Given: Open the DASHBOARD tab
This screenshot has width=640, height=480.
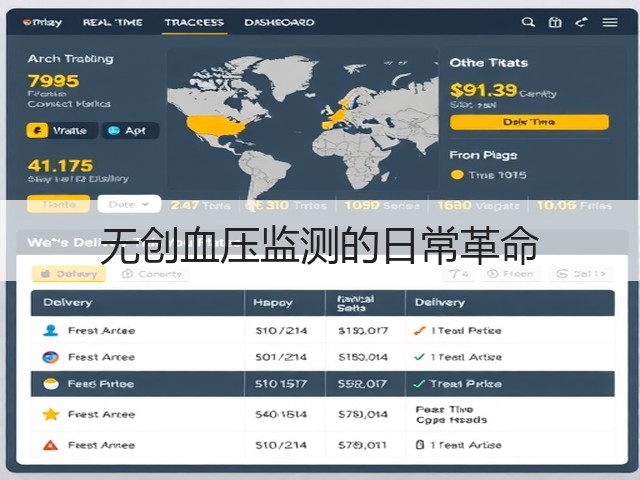Looking at the screenshot, I should click(x=279, y=22).
